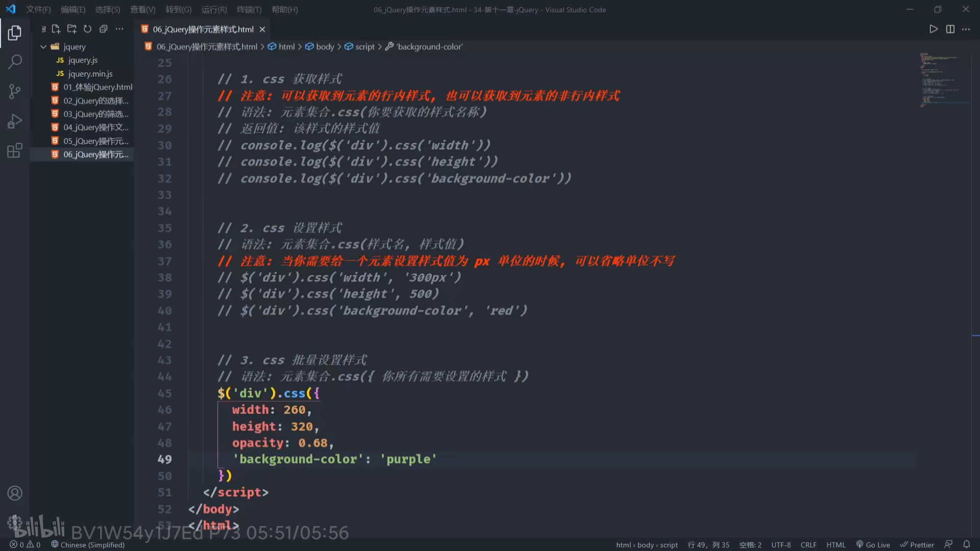Open the 终端(T) menu
Screen dimensions: 980x551
(249, 9)
